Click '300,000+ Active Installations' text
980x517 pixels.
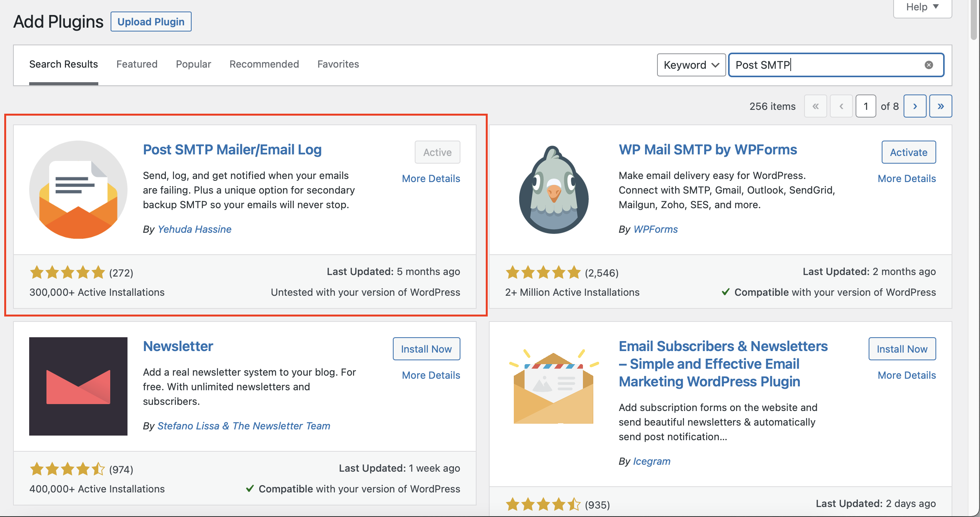[x=97, y=292]
